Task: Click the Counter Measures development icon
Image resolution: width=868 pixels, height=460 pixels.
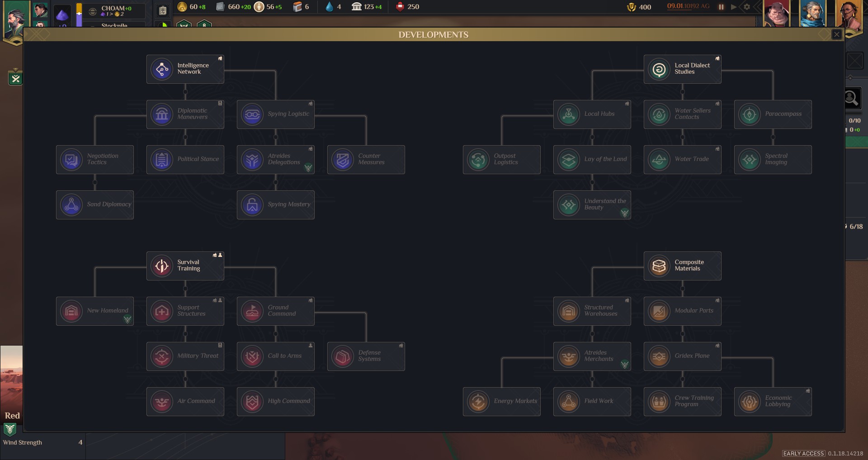Action: pos(343,160)
